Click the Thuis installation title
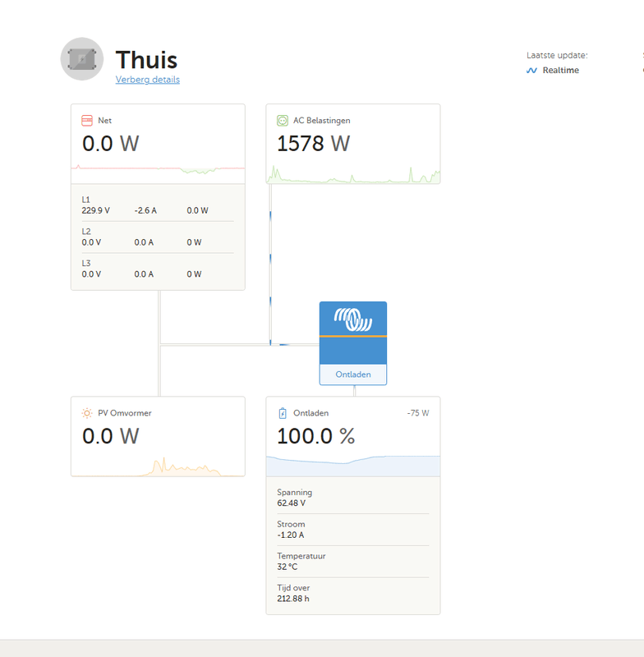The image size is (644, 657). (147, 60)
